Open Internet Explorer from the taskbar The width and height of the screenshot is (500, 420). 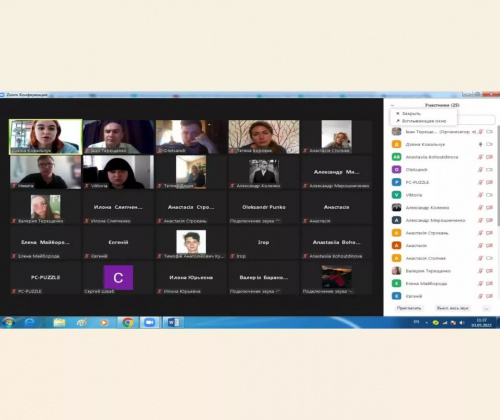click(30, 322)
